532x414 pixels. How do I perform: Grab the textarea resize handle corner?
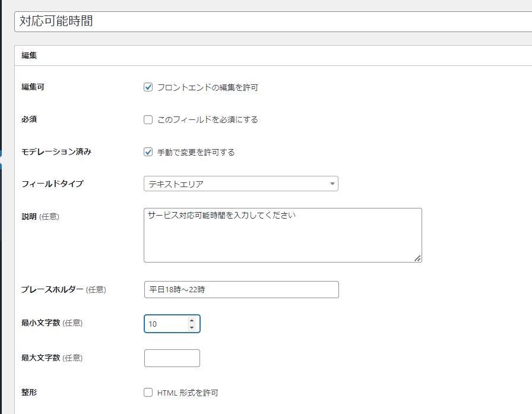tap(418, 258)
